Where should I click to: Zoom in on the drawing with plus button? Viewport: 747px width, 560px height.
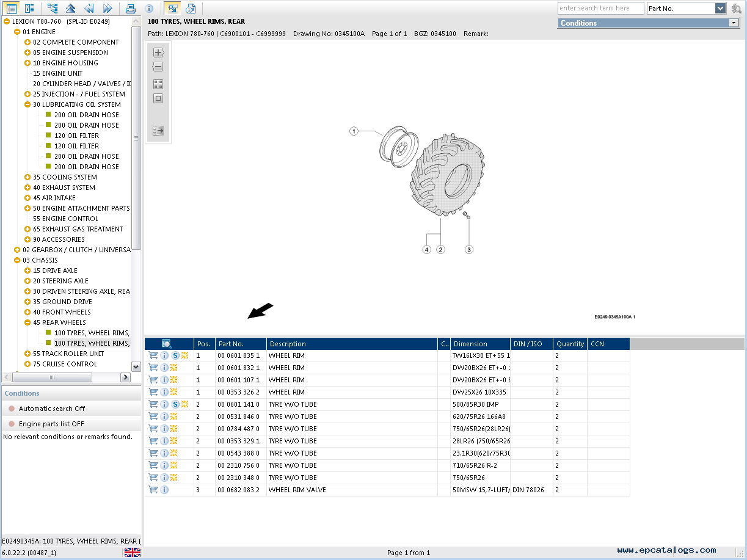point(158,53)
